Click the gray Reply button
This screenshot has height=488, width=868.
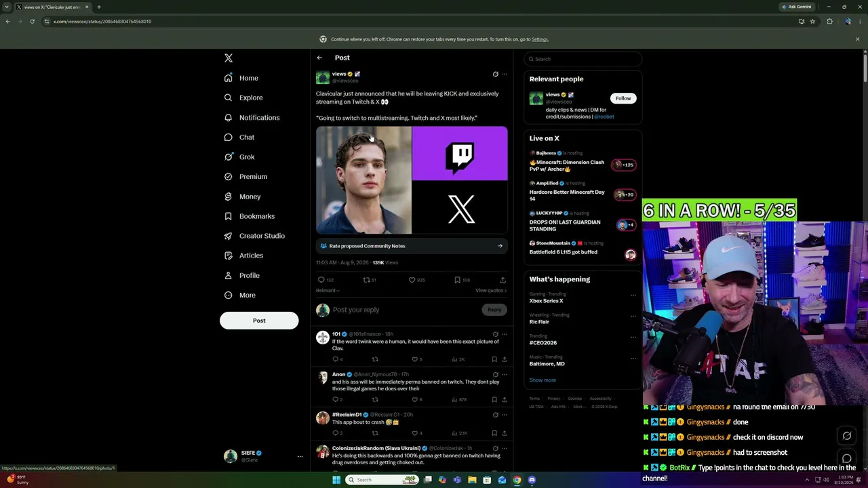pos(494,310)
